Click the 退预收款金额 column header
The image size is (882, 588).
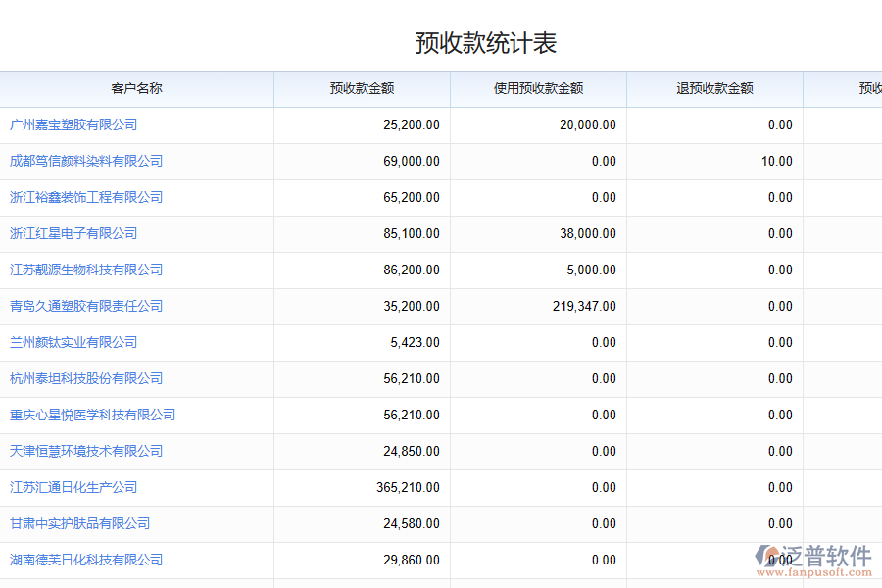pyautogui.click(x=714, y=88)
